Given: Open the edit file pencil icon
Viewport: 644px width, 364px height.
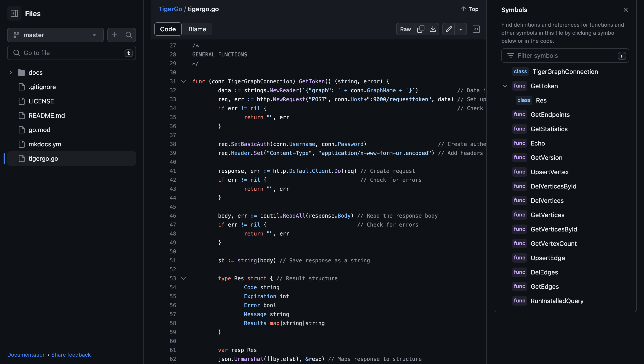Looking at the screenshot, I should [x=449, y=29].
